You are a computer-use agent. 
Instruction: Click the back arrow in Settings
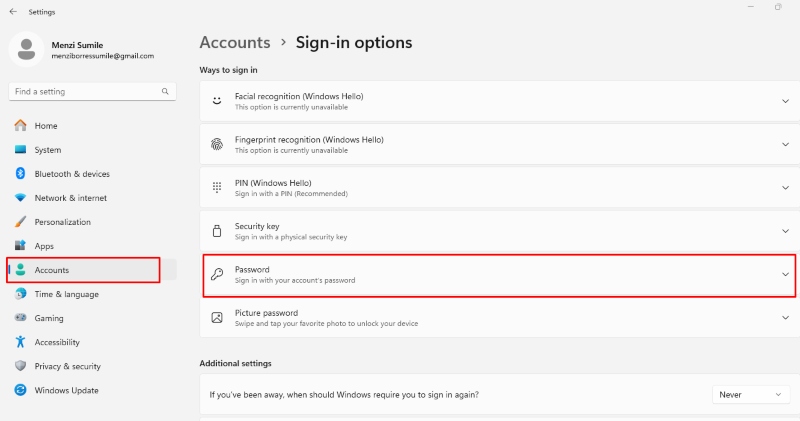click(13, 11)
